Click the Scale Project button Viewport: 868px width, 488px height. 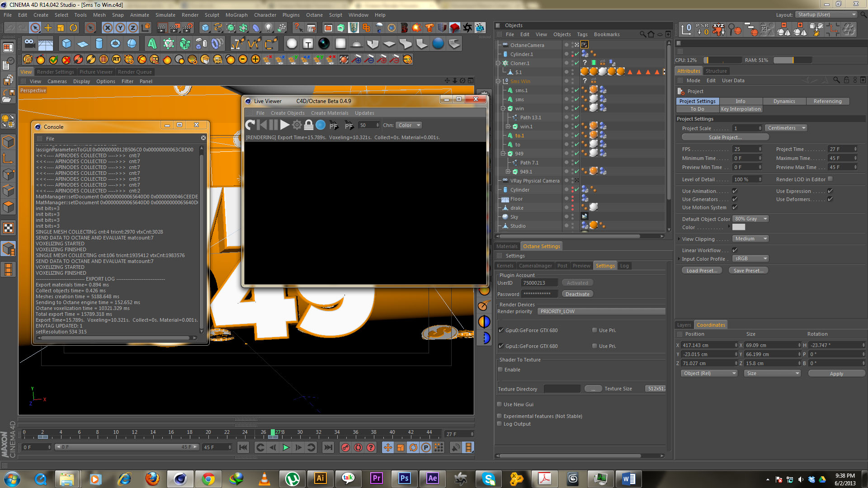point(725,137)
